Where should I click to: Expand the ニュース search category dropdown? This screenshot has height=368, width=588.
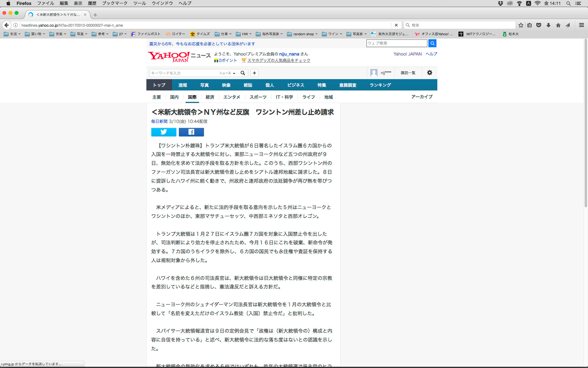pos(227,73)
